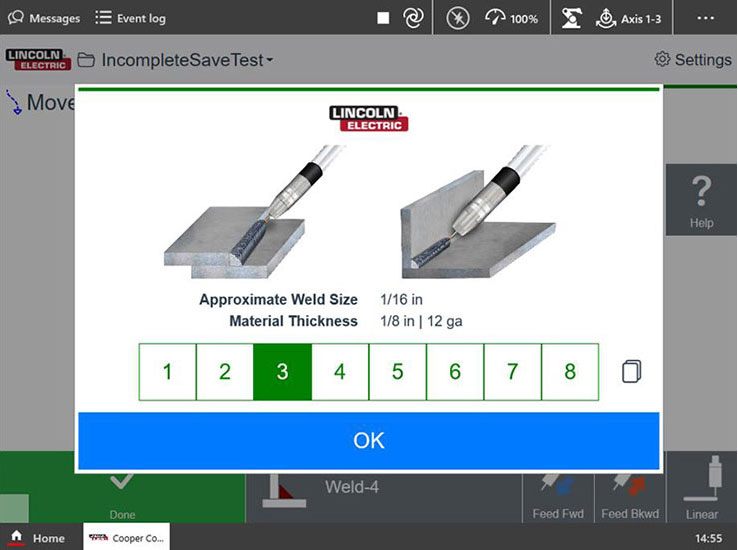Click the swirl sync icon in top bar

[x=413, y=18]
